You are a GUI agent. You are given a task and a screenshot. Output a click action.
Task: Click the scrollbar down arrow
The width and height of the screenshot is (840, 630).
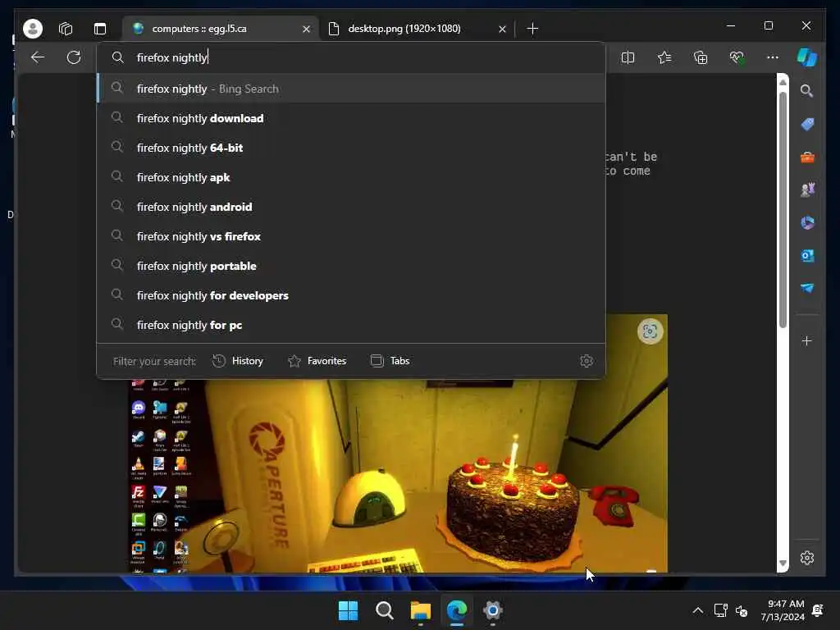783,564
